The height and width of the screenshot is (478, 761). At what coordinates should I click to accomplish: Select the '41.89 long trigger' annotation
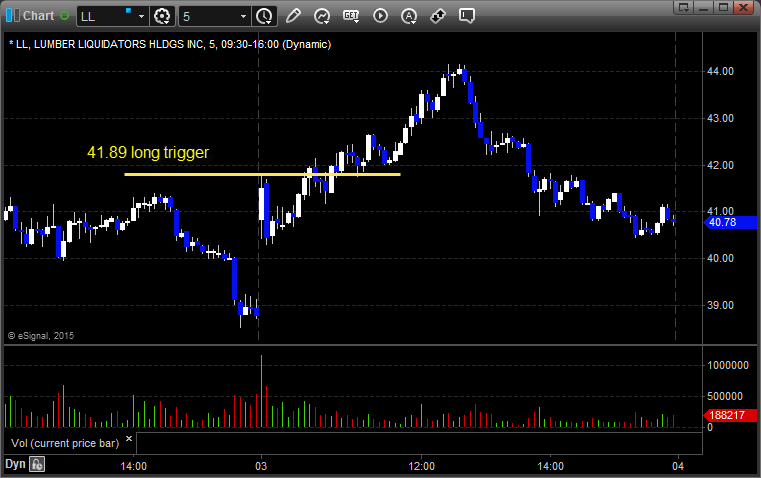(148, 152)
